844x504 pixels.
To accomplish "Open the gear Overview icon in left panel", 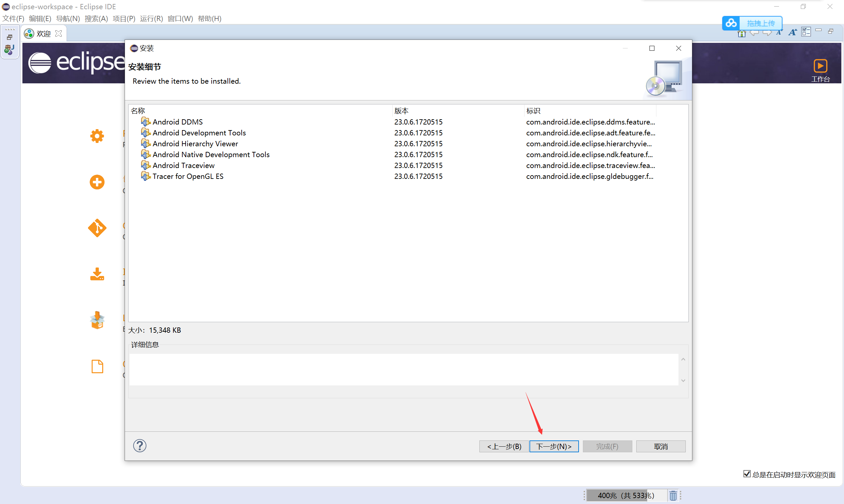I will [97, 136].
